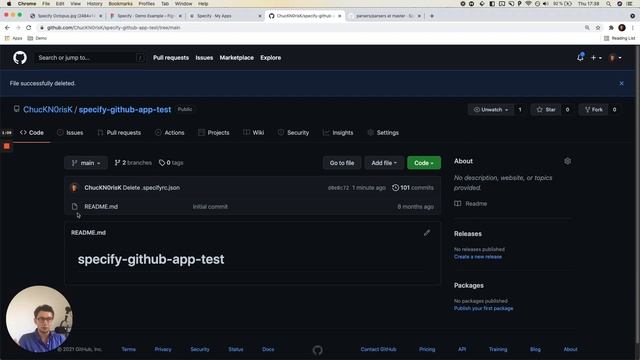The width and height of the screenshot is (640, 360).
Task: Dismiss the file deleted banner
Action: (x=621, y=83)
